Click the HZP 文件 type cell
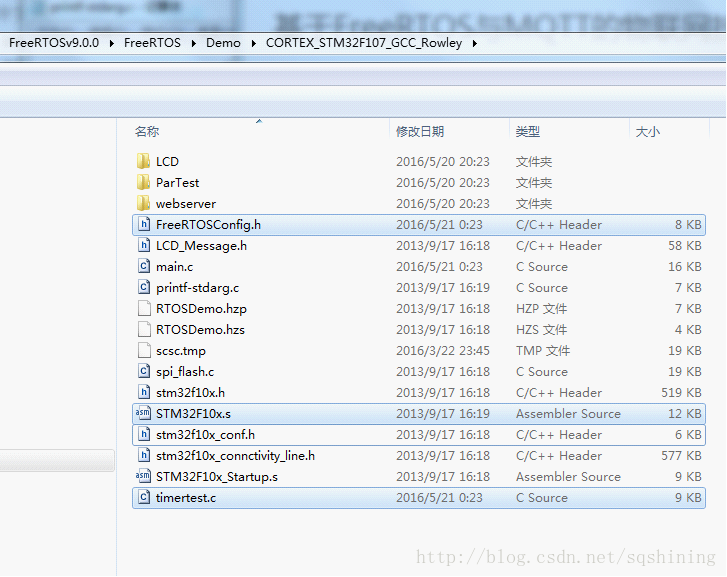727x577 pixels. 542,308
